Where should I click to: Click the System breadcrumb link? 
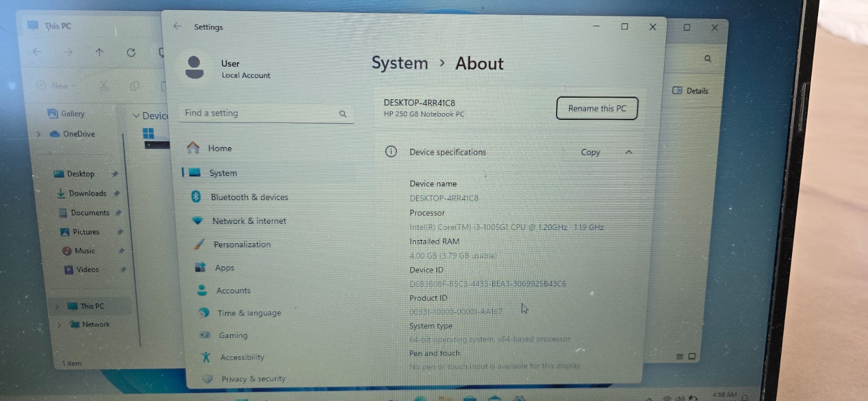(400, 63)
